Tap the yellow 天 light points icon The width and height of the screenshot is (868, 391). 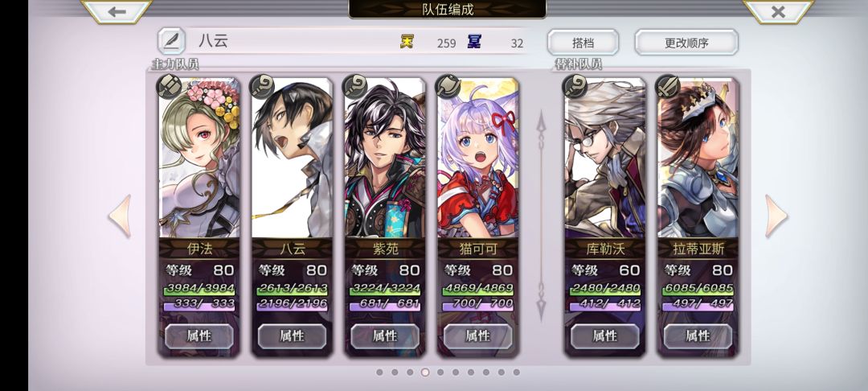tap(407, 42)
